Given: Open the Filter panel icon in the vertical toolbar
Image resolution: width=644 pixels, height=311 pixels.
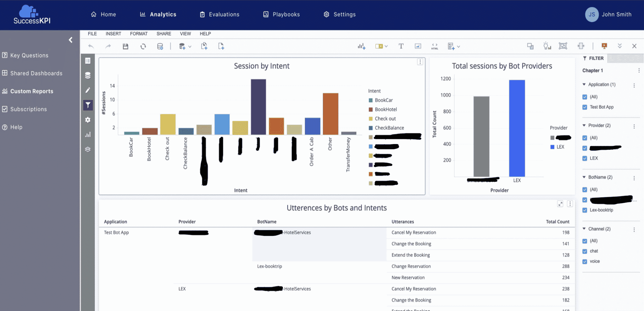Looking at the screenshot, I should (88, 105).
